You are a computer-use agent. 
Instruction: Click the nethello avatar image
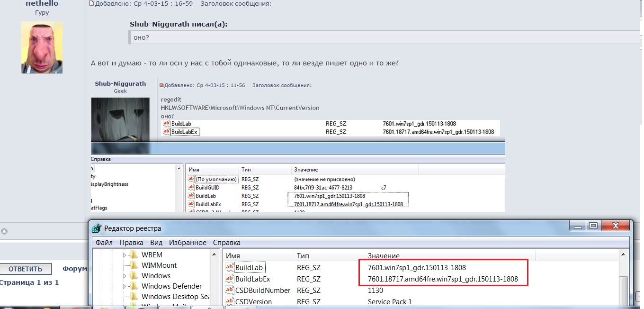click(42, 47)
